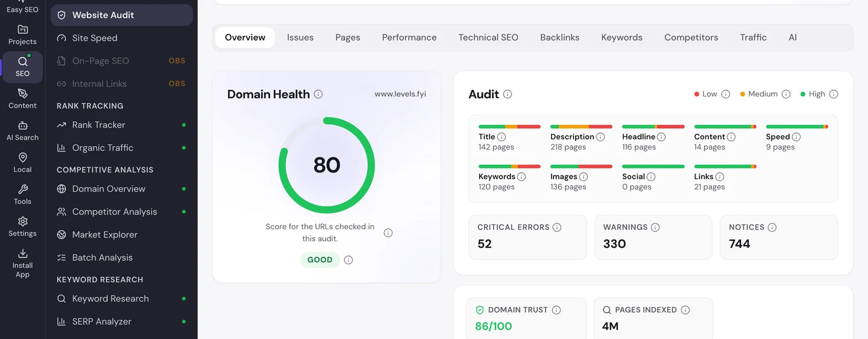Viewport: 868px width, 339px height.
Task: Click the Website Audit shield icon
Action: click(61, 15)
